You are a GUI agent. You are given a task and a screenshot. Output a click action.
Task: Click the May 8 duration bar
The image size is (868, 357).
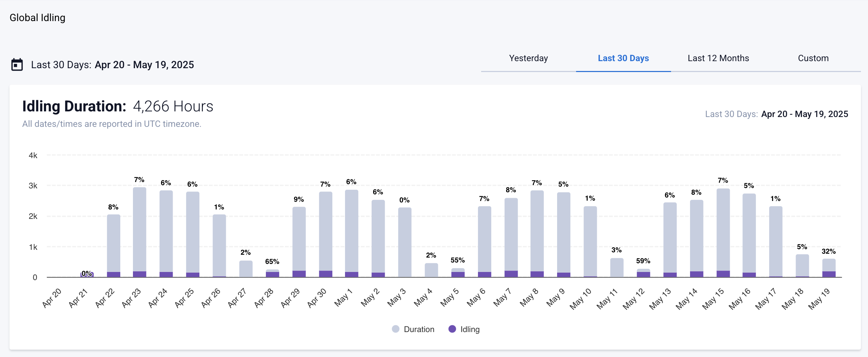[x=537, y=230]
